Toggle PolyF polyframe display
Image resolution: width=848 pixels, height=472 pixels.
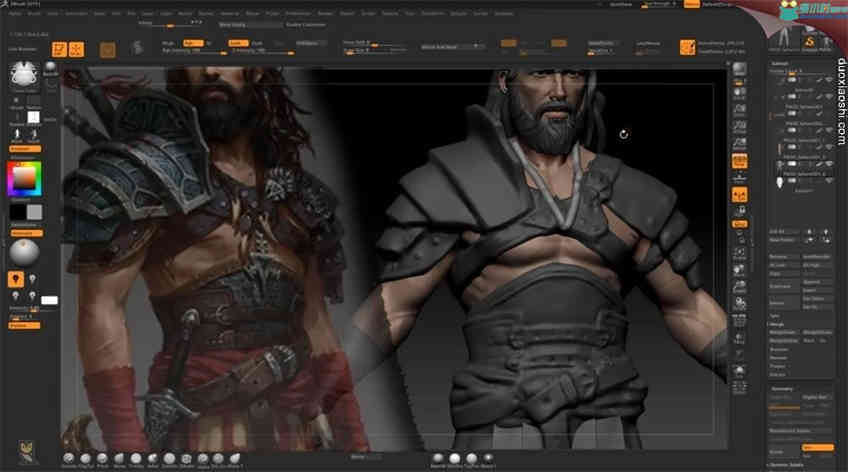tap(739, 321)
